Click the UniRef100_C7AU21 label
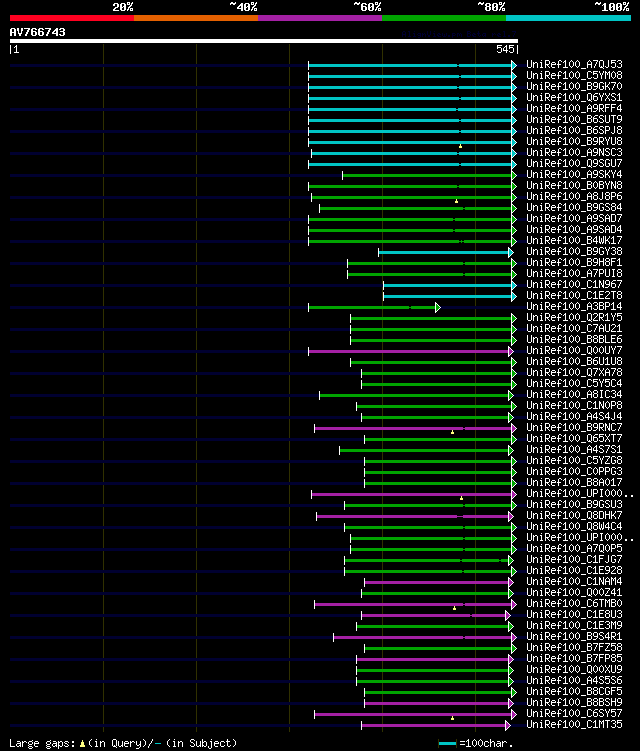This screenshot has height=751, width=640. (x=574, y=329)
